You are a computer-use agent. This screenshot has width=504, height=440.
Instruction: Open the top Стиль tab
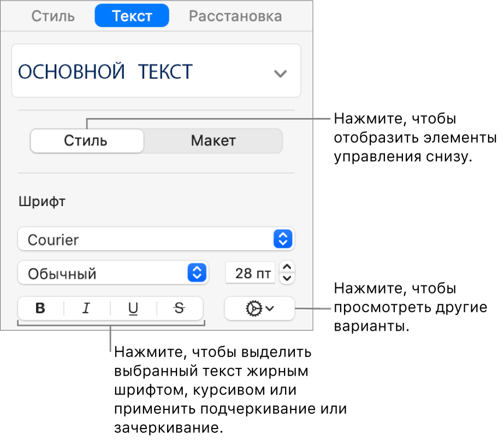click(53, 16)
